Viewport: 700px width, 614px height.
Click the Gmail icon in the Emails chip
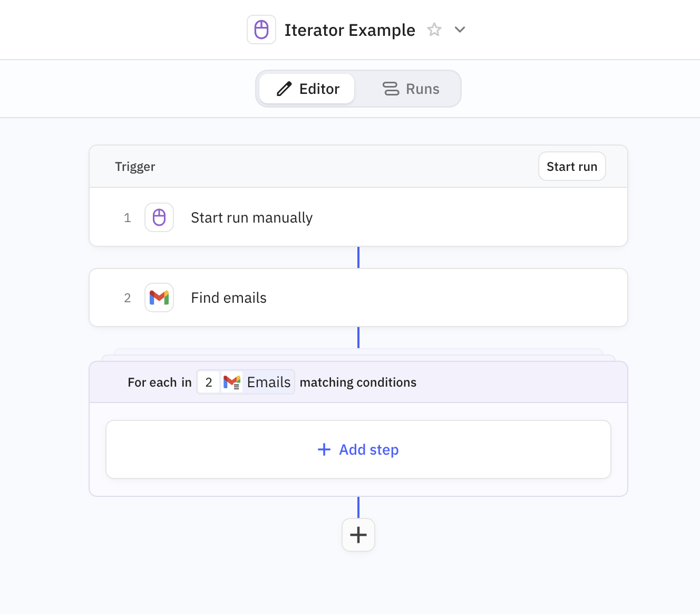point(232,382)
